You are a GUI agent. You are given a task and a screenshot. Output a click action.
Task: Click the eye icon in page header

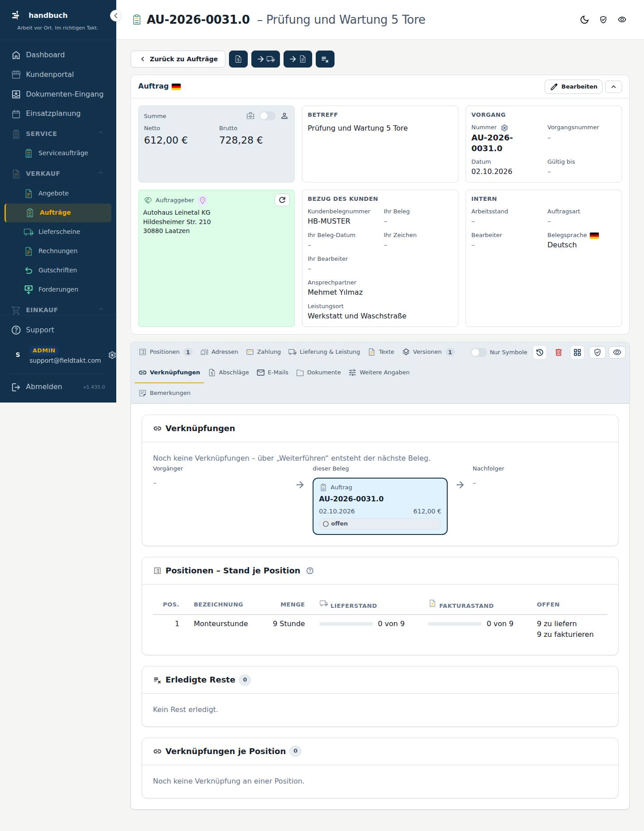[x=622, y=20]
